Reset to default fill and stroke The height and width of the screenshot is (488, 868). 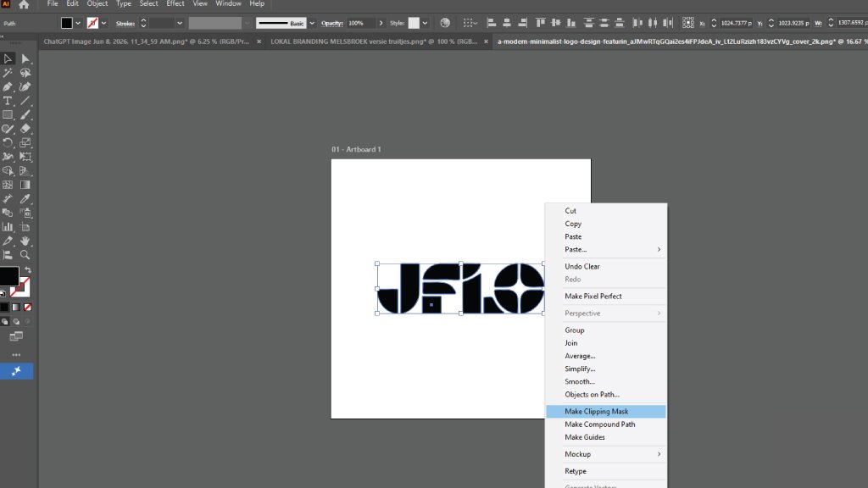click(3, 293)
